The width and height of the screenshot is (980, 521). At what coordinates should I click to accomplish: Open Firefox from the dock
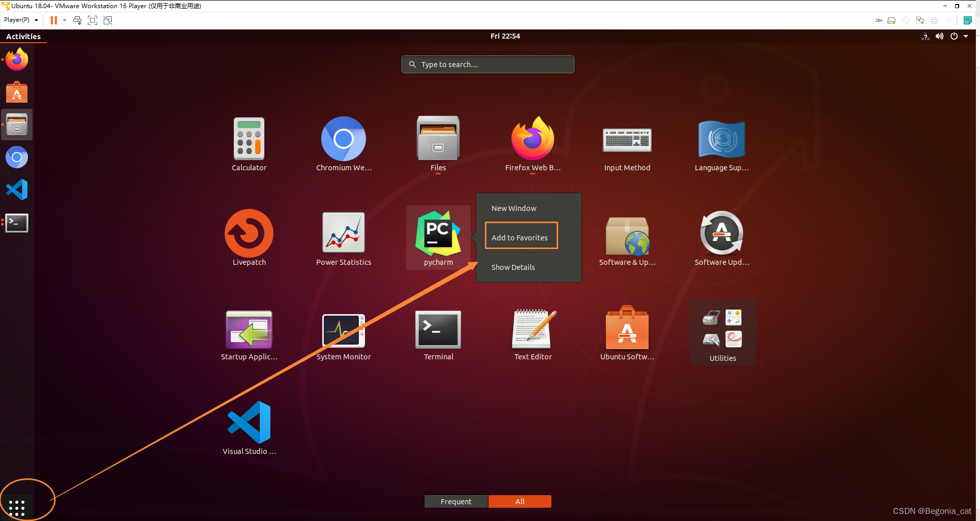pos(17,59)
